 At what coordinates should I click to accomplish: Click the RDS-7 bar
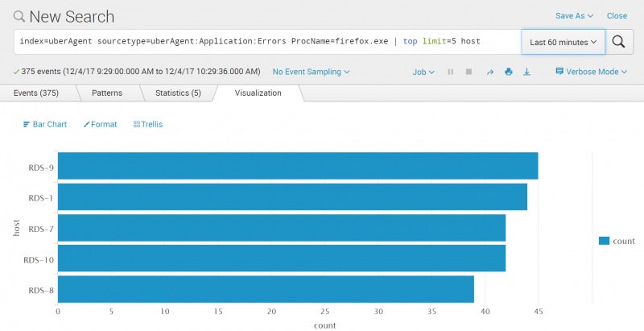point(282,227)
